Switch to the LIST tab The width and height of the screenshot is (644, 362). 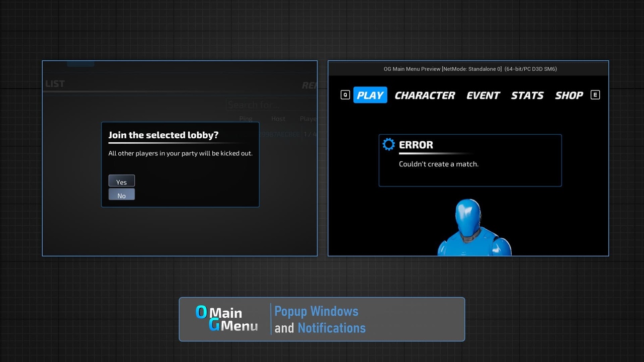coord(54,83)
